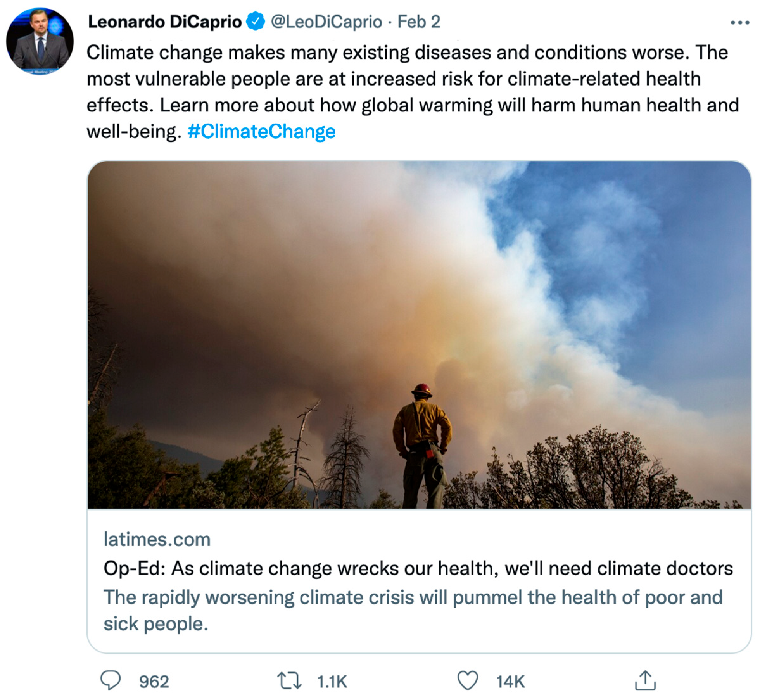
Task: Click the blue verified badge
Action: tap(256, 21)
